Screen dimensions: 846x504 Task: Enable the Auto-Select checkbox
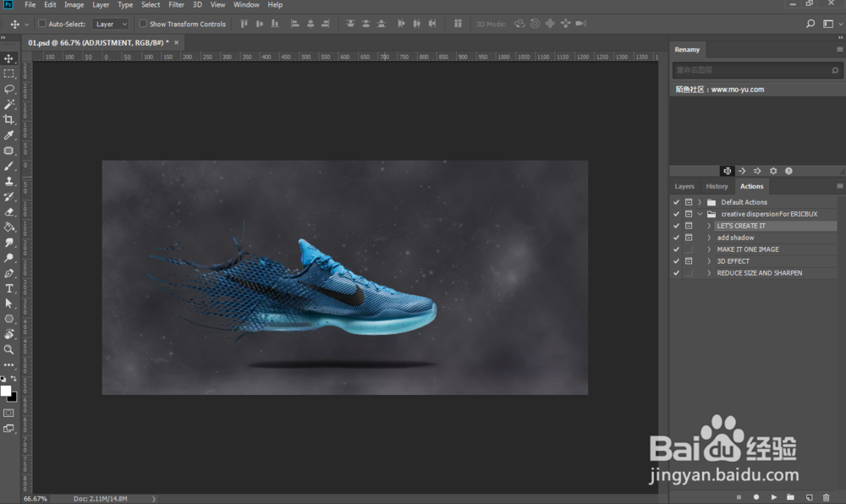pyautogui.click(x=42, y=24)
